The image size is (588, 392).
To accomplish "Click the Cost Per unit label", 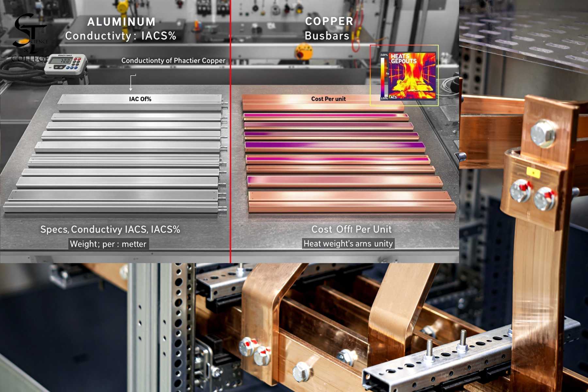I will tap(328, 99).
